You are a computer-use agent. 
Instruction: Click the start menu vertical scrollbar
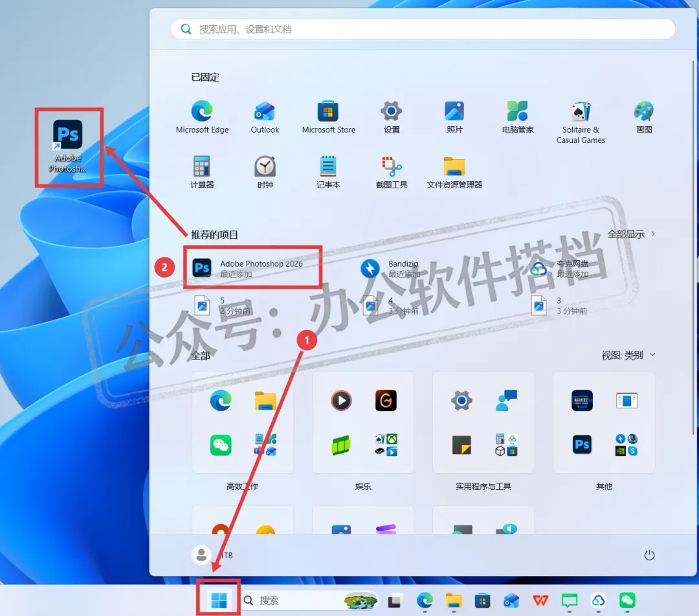tap(693, 247)
